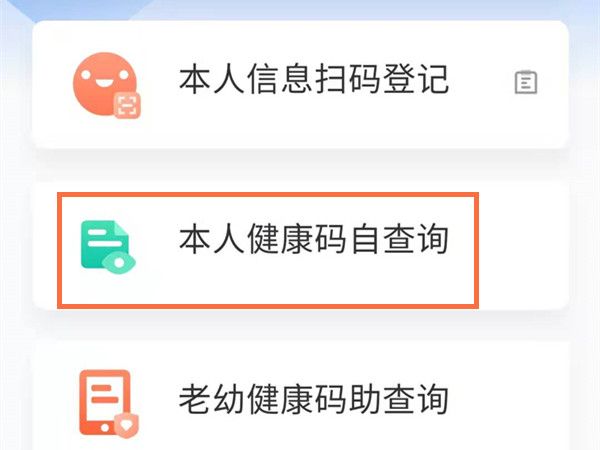The width and height of the screenshot is (600, 450).
Task: Open 老幼健康码助查询 text entry
Action: (314, 399)
